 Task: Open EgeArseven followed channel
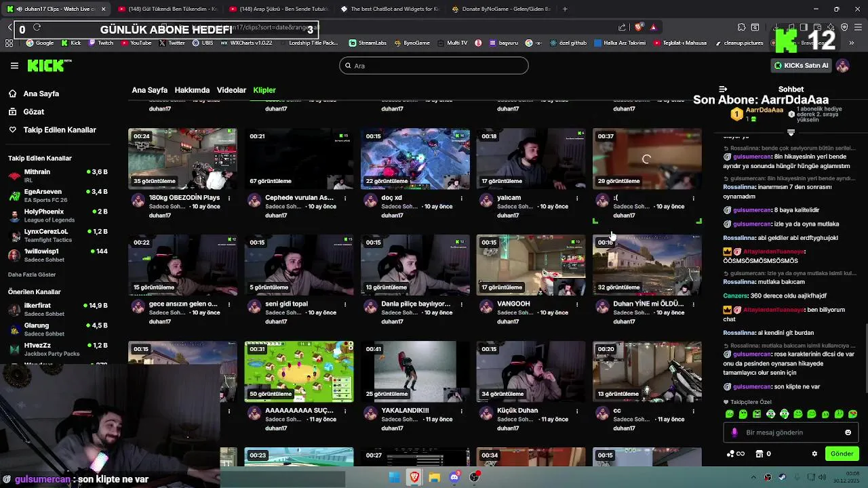click(58, 195)
